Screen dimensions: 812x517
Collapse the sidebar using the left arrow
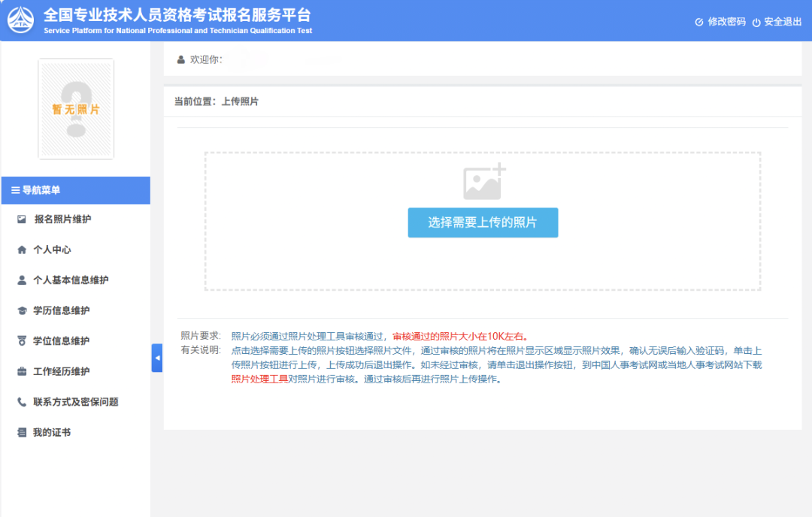tap(156, 358)
